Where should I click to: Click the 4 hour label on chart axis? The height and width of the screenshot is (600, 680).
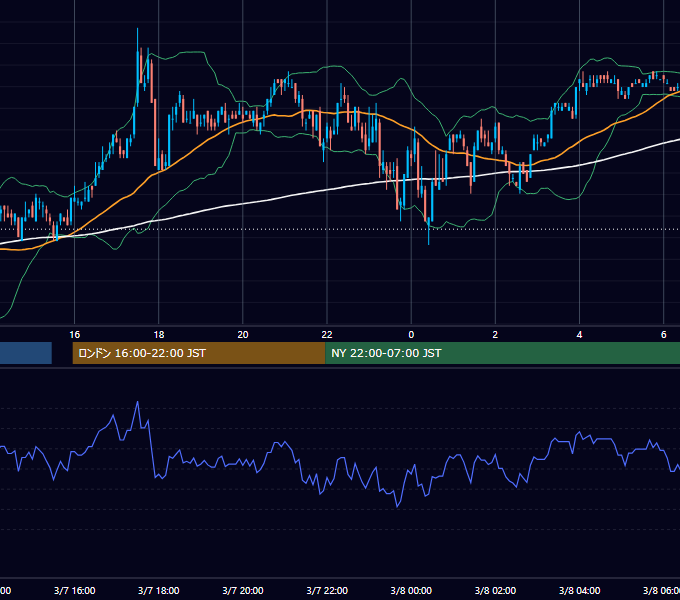(579, 334)
